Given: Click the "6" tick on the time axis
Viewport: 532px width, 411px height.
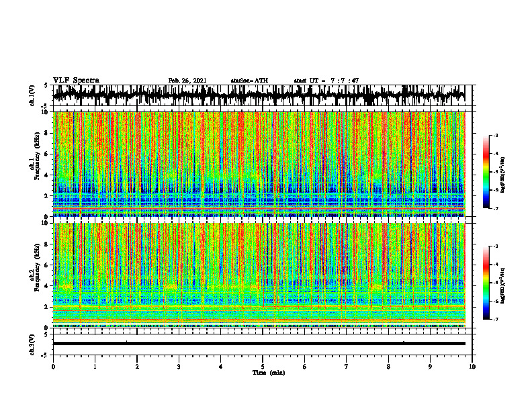Looking at the screenshot, I should tap(305, 367).
